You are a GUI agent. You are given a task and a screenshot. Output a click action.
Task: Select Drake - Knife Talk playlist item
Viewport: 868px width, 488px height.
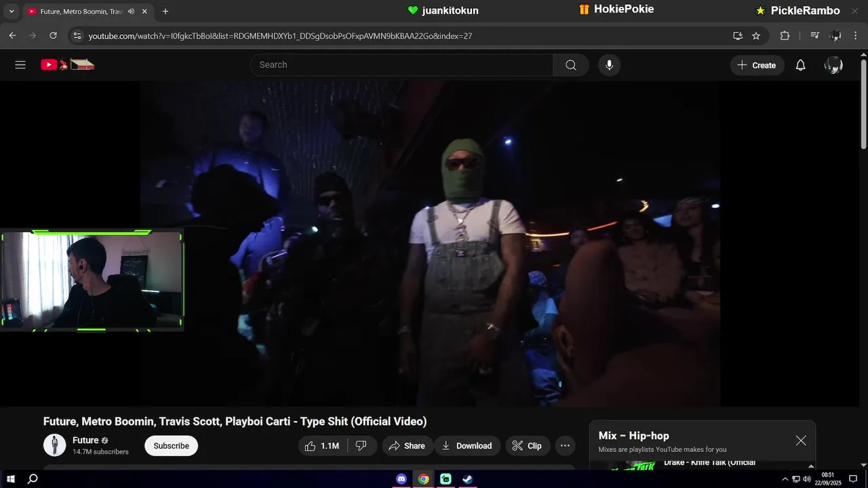pos(703,464)
